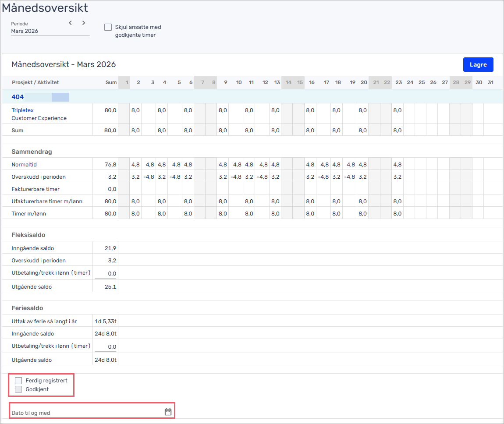This screenshot has height=424, width=504.
Task: Click the Sum column header
Action: coord(111,82)
